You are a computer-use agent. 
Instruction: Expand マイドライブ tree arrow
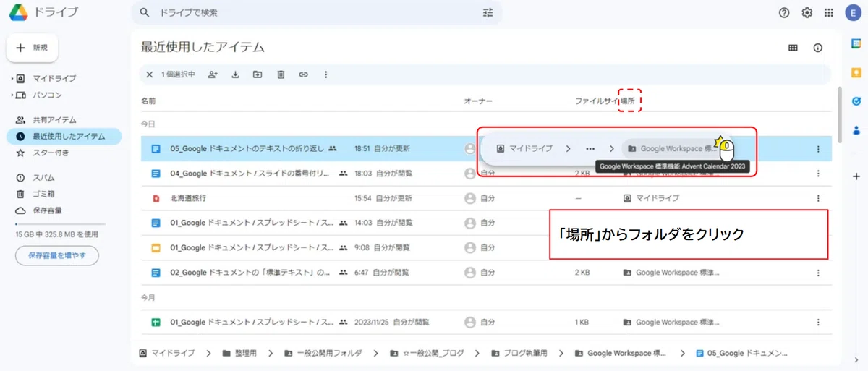tap(12, 78)
